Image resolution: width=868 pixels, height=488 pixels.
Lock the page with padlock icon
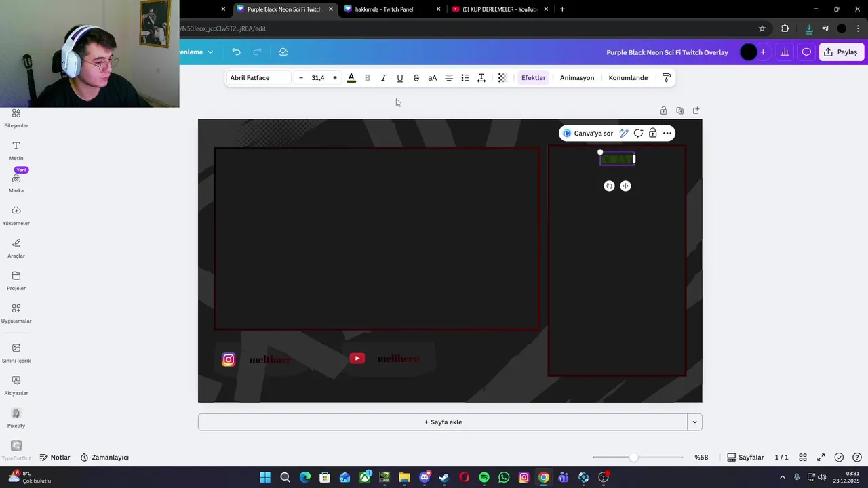click(x=663, y=110)
